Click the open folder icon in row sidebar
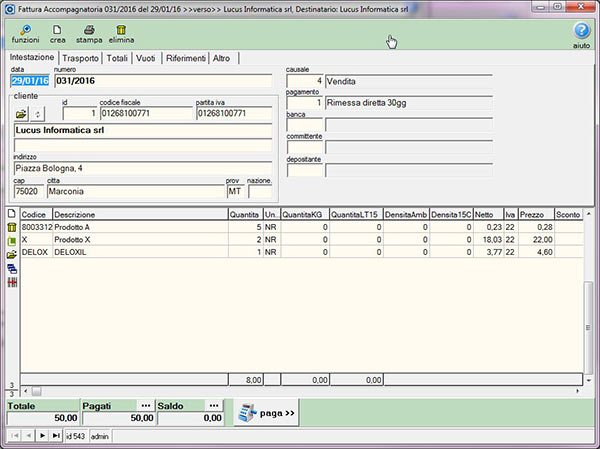Screen dimensions: 600x449 coord(12,255)
